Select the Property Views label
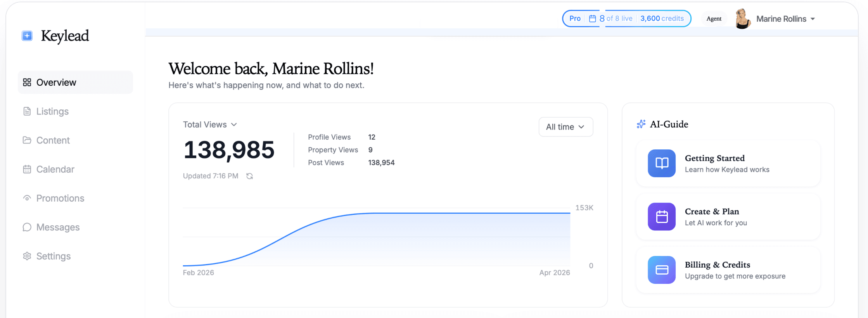This screenshot has height=318, width=868. (333, 150)
